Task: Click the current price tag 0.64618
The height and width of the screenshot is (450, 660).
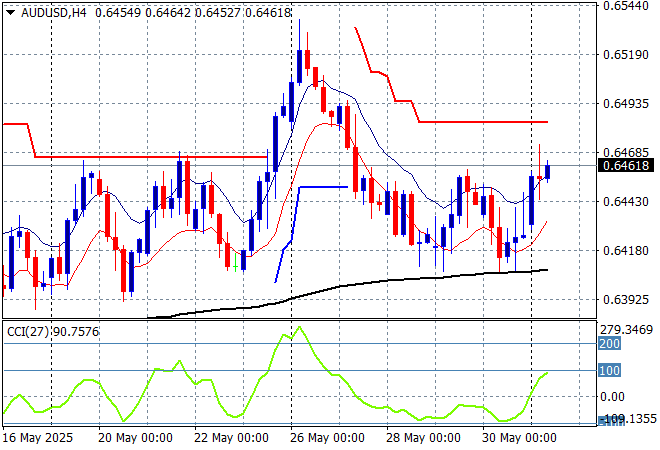Action: [624, 165]
